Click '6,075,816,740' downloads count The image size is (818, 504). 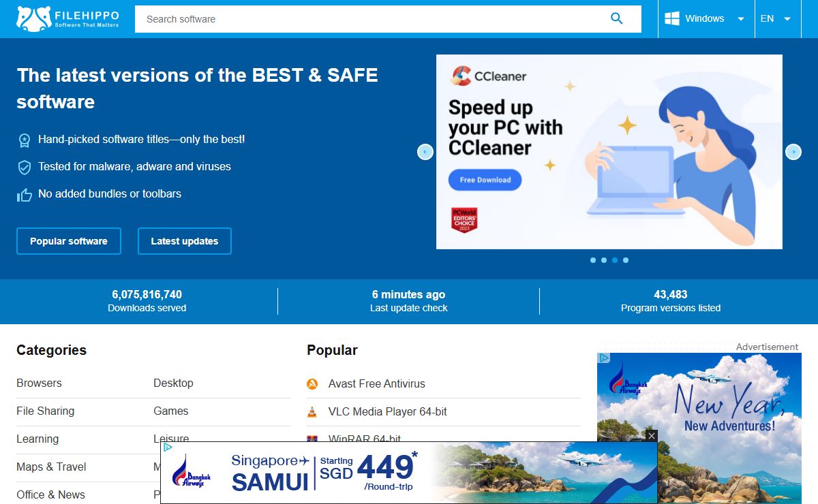point(147,294)
